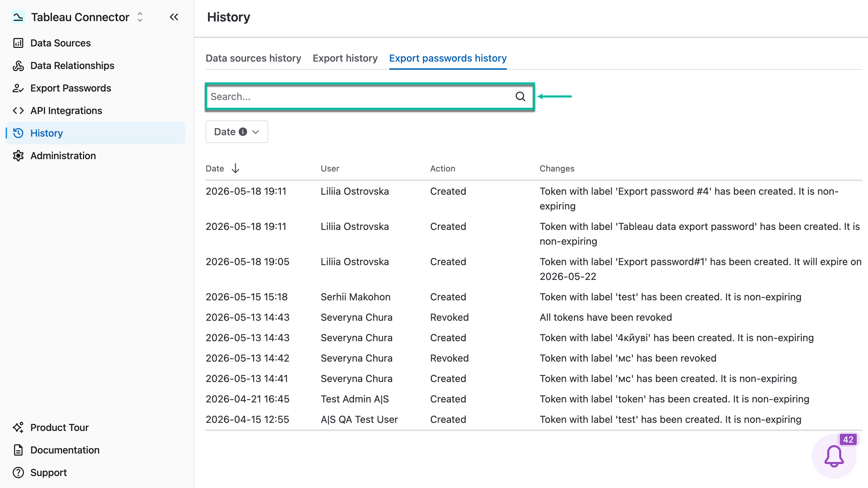Select History in the sidebar
The height and width of the screenshot is (488, 868).
coord(95,133)
